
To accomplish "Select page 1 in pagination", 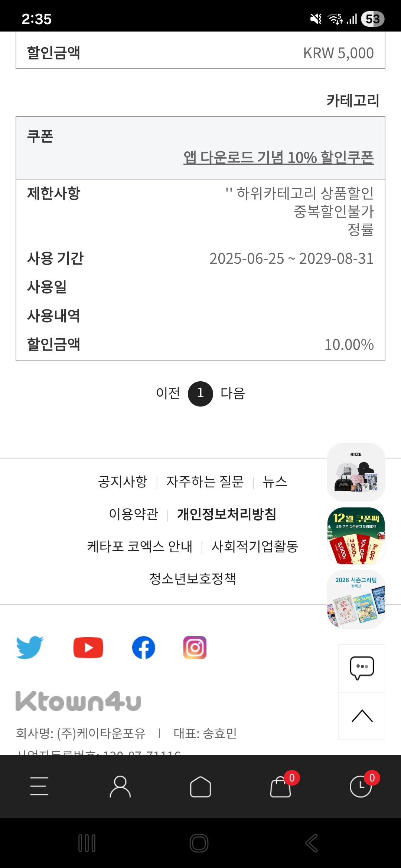I will [x=200, y=394].
